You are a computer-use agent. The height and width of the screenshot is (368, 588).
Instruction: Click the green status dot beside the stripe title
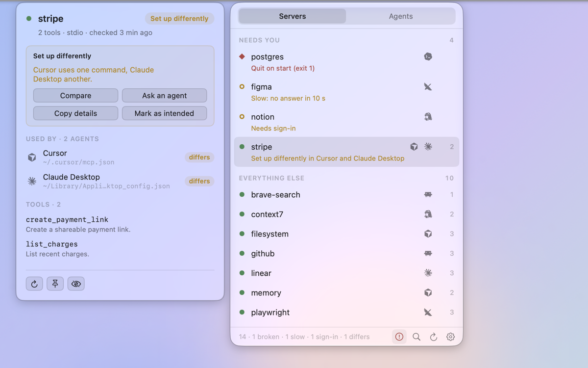pos(29,19)
